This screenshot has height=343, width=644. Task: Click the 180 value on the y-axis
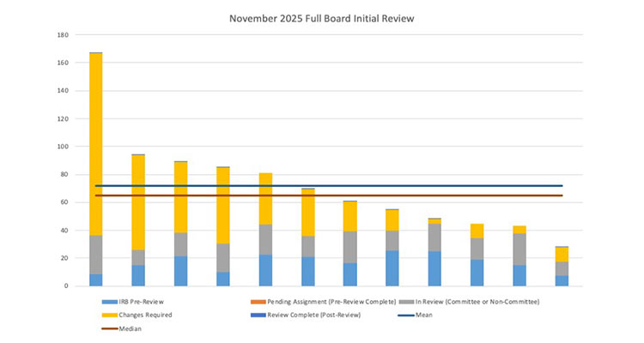(x=63, y=35)
